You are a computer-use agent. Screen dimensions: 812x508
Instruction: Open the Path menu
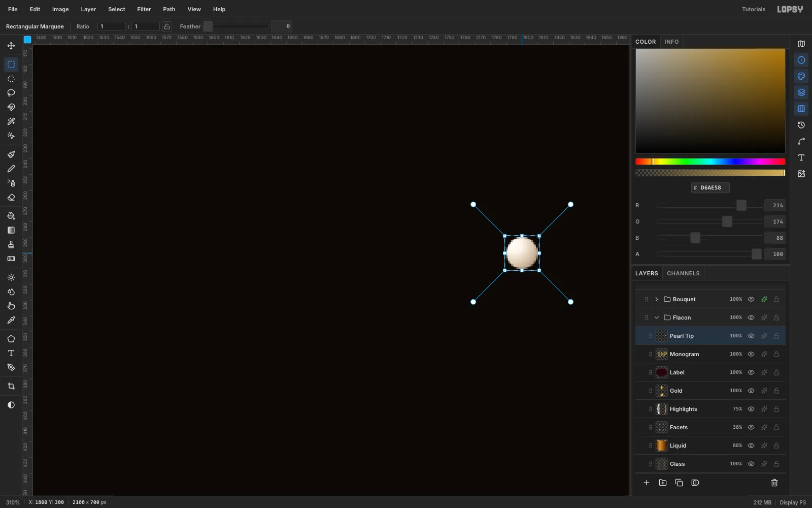point(169,9)
